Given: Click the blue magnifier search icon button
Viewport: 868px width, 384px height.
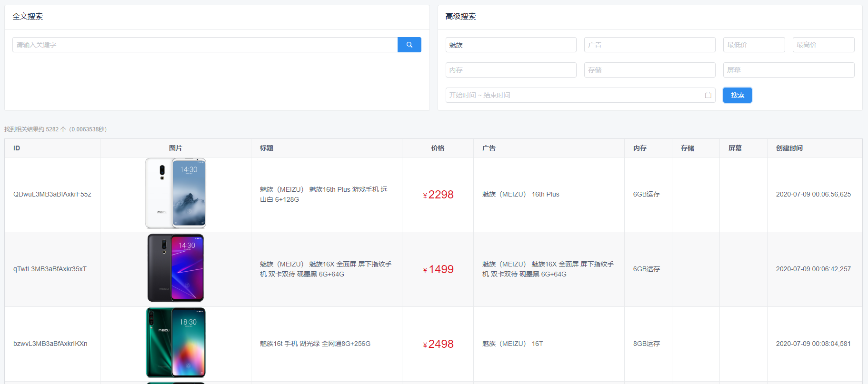Looking at the screenshot, I should (x=409, y=45).
